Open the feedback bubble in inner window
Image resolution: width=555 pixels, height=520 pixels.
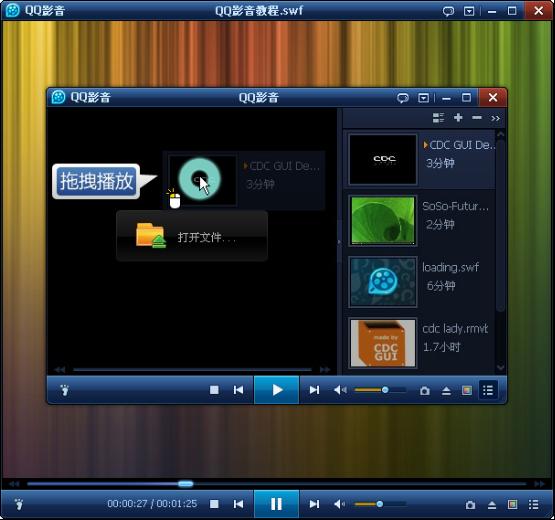[402, 98]
